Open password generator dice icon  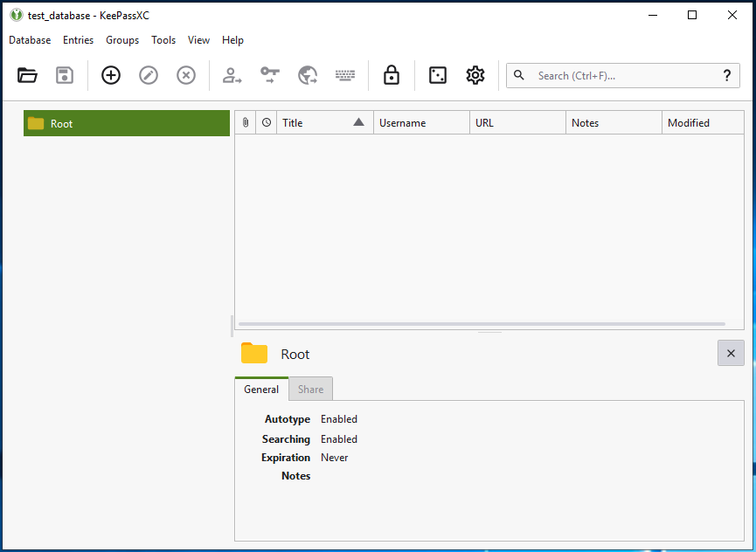[x=438, y=76]
